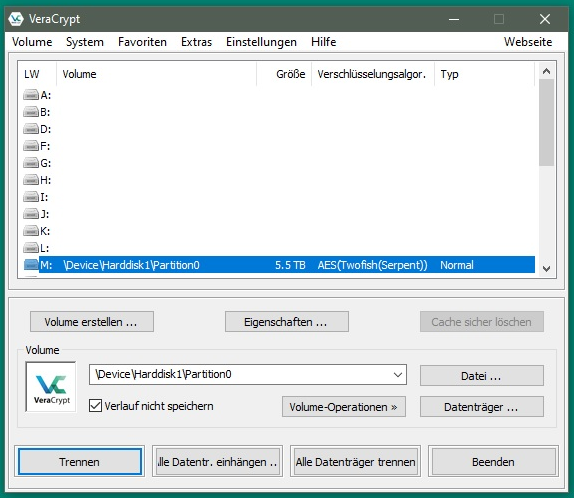Open the Webseite link in menu bar
Image resolution: width=574 pixels, height=498 pixels.
(x=528, y=42)
